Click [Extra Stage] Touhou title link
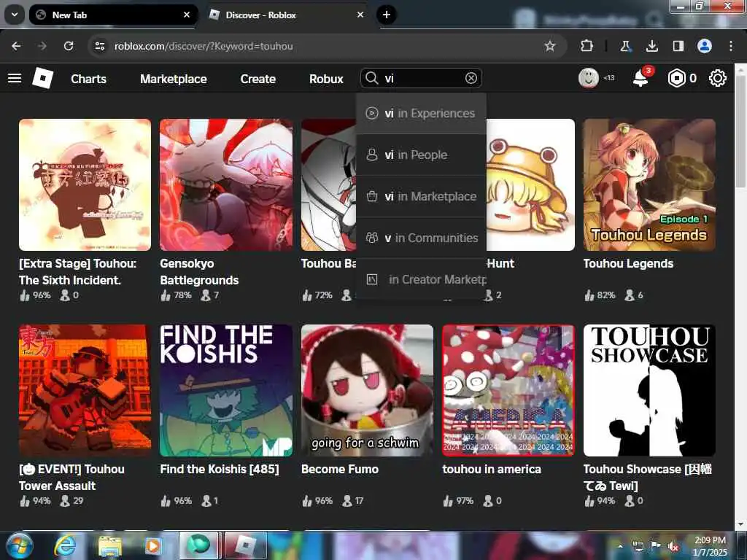This screenshot has height=560, width=747. coord(77,272)
